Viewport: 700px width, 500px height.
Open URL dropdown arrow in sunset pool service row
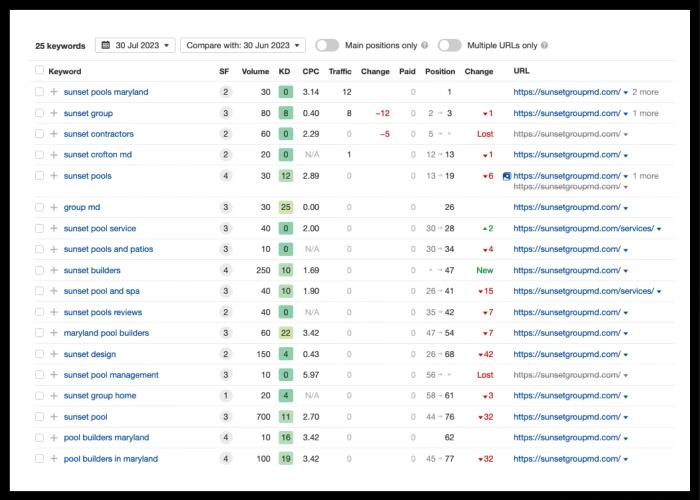point(659,229)
